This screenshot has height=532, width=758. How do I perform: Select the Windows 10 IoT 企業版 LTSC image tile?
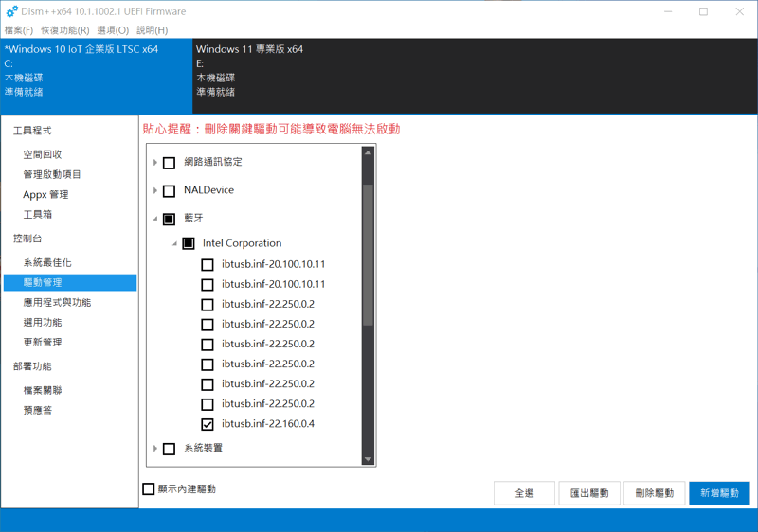coord(97,76)
